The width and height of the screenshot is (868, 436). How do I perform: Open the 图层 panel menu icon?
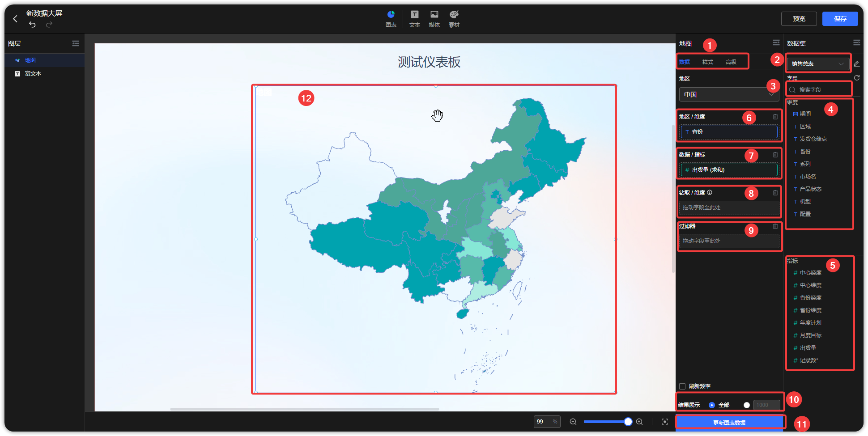[x=76, y=43]
